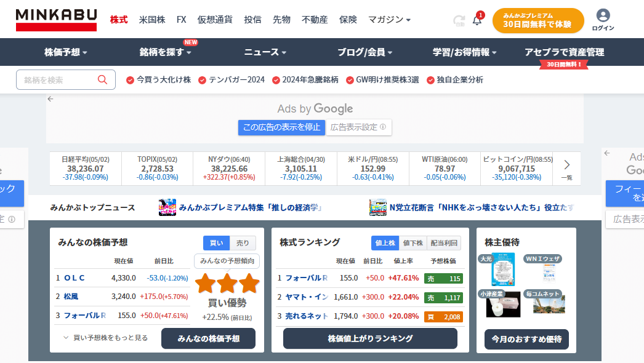This screenshot has height=363, width=644.
Task: Expand 買い予想株をもっと見る
Action: (105, 338)
